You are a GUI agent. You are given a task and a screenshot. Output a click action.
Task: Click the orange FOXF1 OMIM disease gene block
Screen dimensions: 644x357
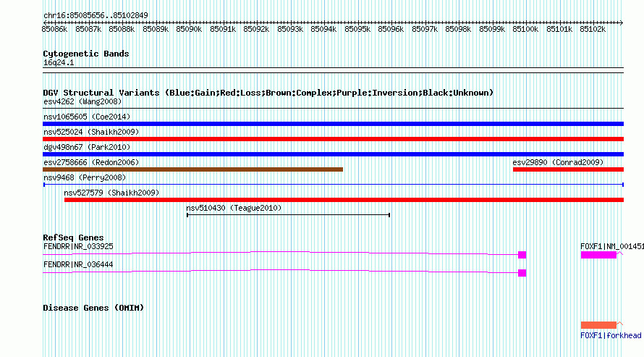pyautogui.click(x=598, y=325)
